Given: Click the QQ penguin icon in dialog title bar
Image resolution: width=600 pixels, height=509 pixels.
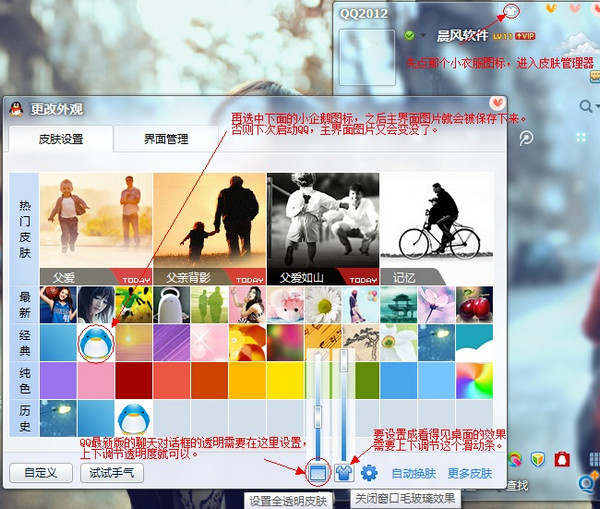Looking at the screenshot, I should tap(16, 108).
